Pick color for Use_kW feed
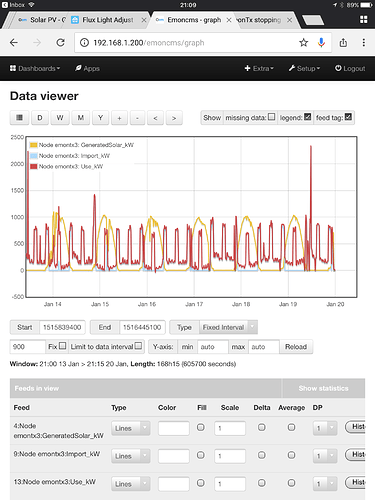This screenshot has width=375, height=500. (x=174, y=484)
